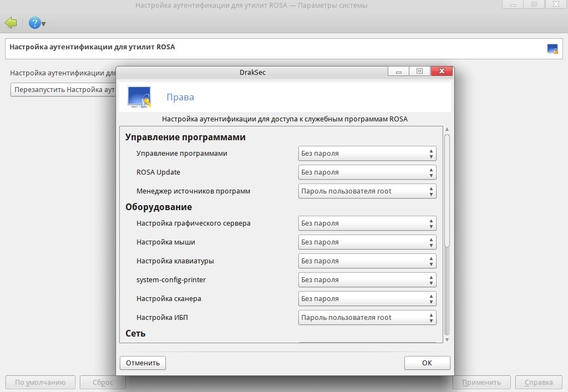
Task: Click the Настройка мыши label
Action: click(165, 242)
